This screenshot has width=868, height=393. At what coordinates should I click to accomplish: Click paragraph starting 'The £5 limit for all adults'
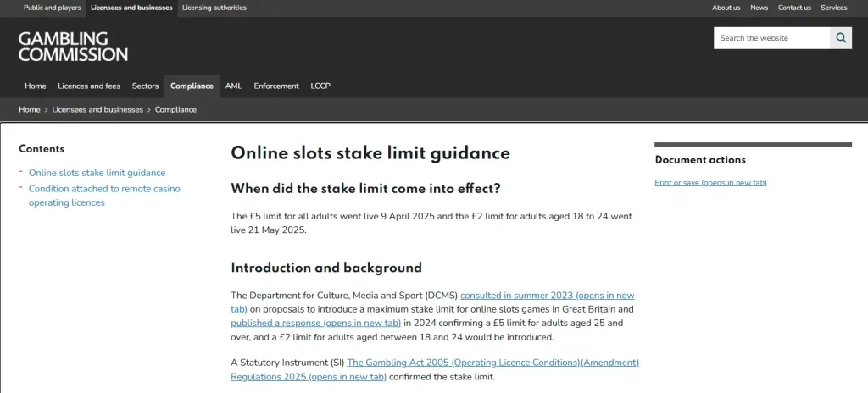[431, 223]
